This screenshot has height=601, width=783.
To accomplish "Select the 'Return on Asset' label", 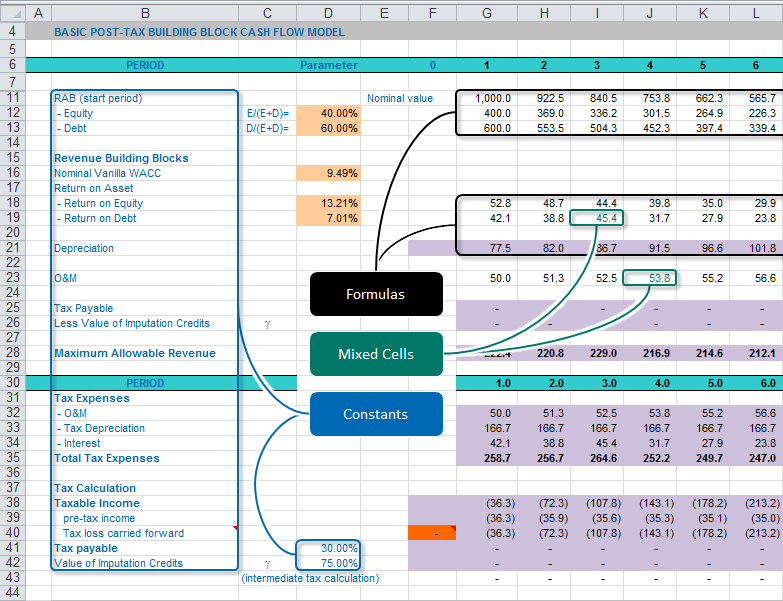I will point(93,188).
